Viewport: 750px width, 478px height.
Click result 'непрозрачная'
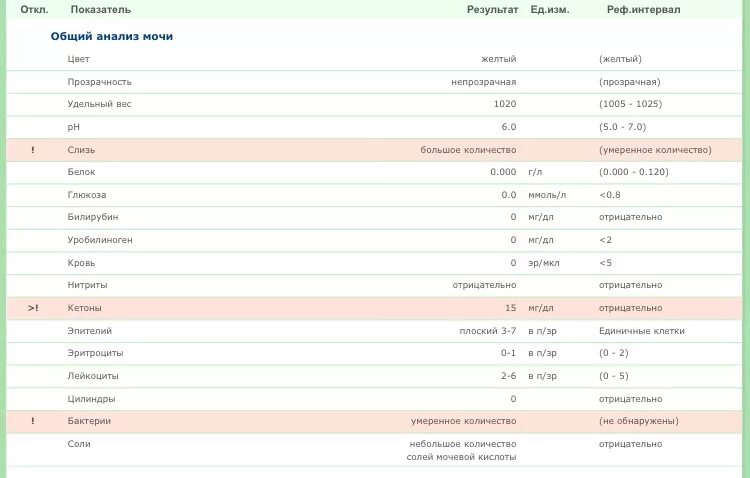click(x=484, y=82)
